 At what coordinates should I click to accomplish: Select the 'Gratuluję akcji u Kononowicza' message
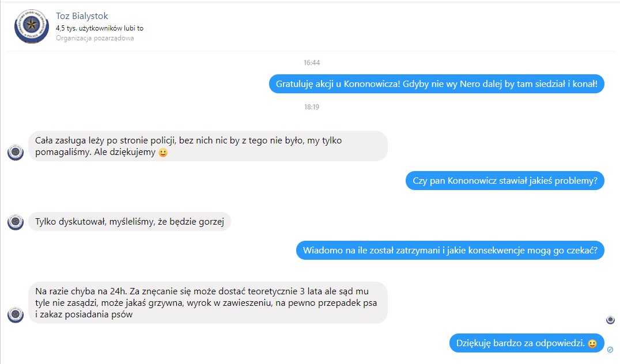pyautogui.click(x=437, y=84)
